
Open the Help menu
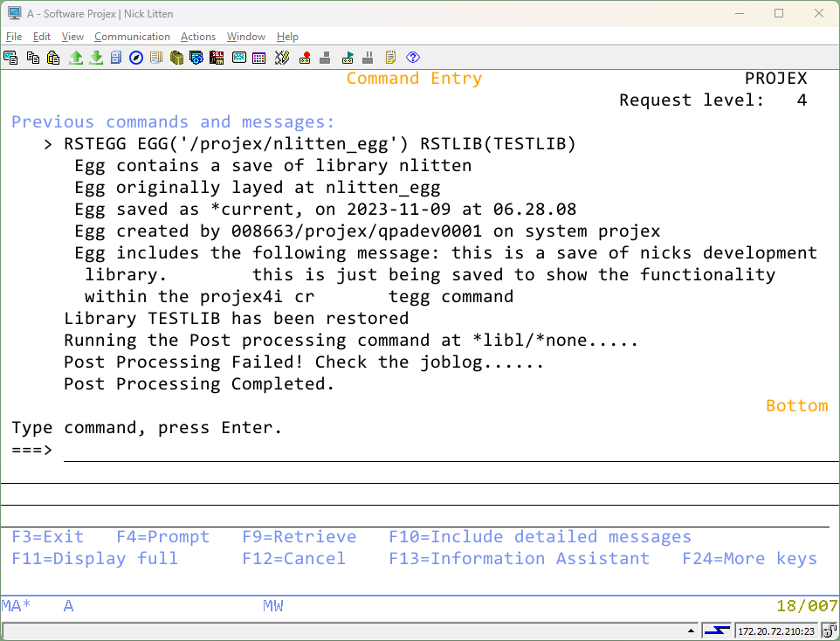pyautogui.click(x=287, y=37)
